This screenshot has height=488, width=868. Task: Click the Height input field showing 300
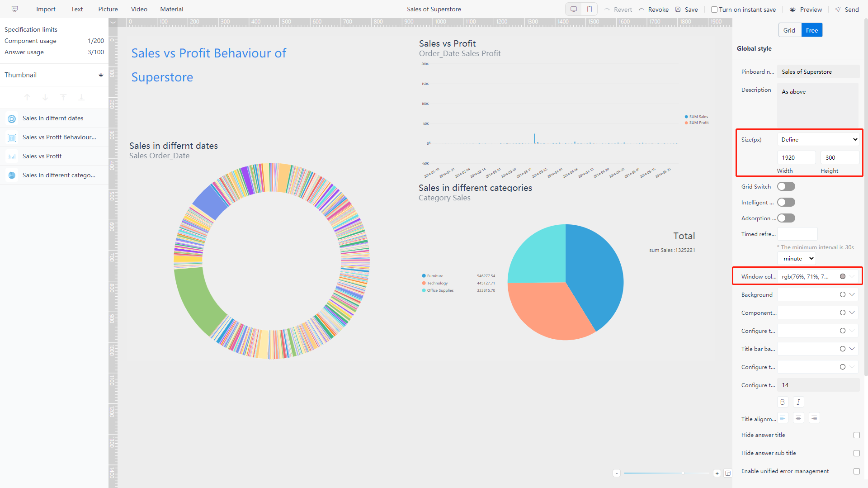pyautogui.click(x=840, y=157)
